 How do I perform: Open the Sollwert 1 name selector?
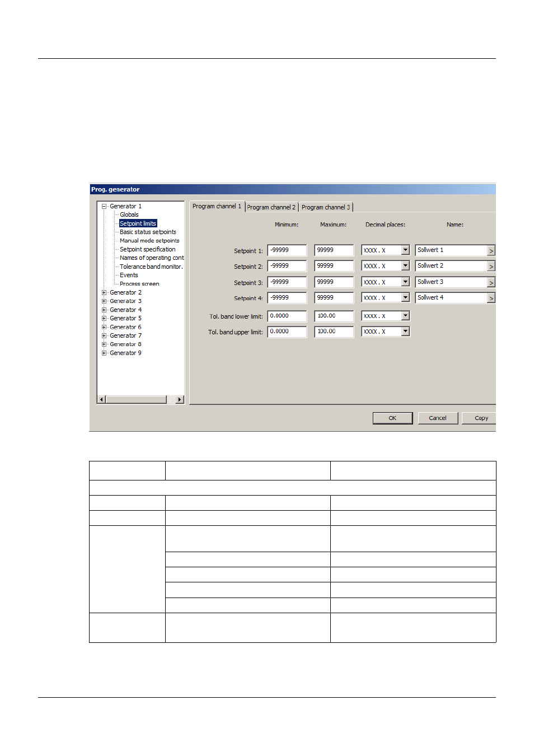pyautogui.click(x=491, y=250)
